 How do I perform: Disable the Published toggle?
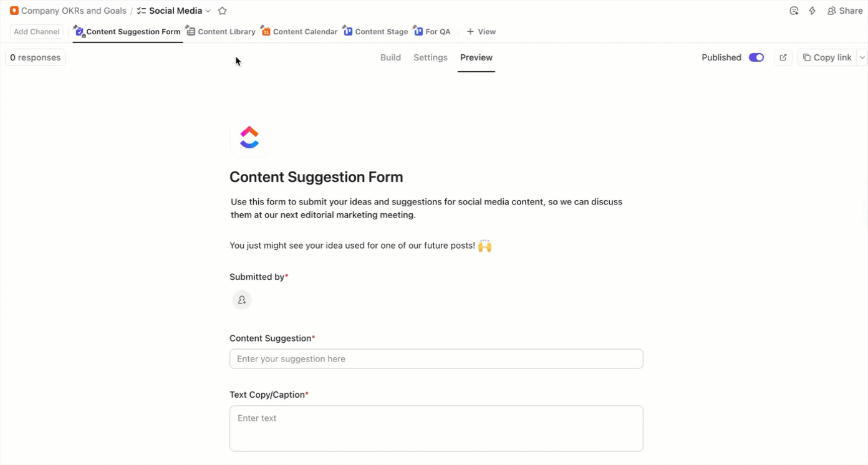pos(756,57)
